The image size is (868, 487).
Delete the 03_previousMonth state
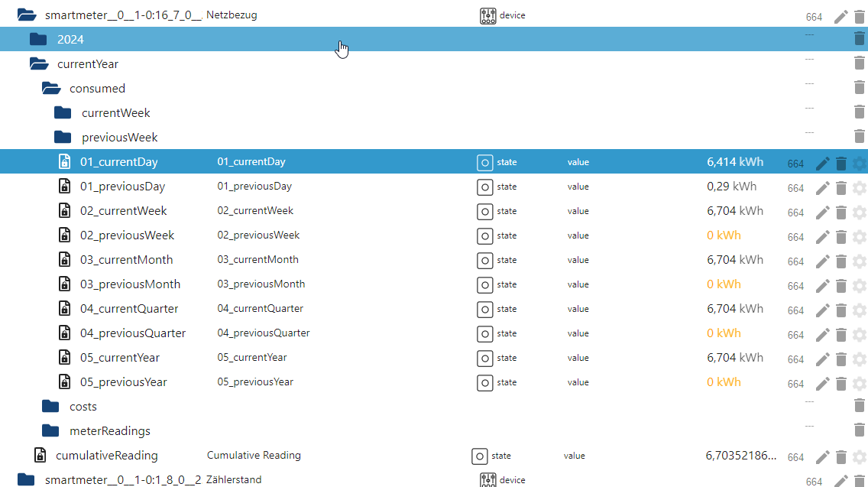coord(840,285)
